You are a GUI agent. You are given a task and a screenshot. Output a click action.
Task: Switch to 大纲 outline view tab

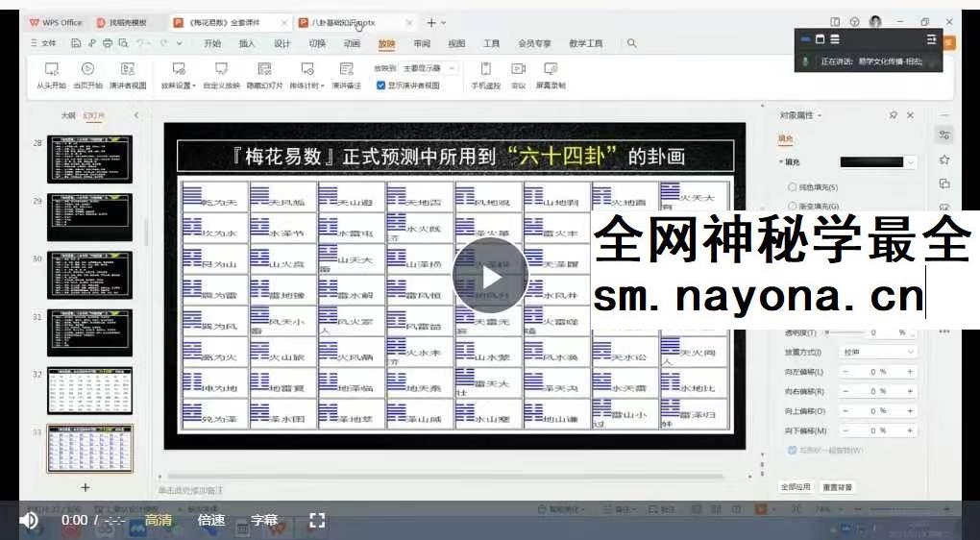[68, 115]
